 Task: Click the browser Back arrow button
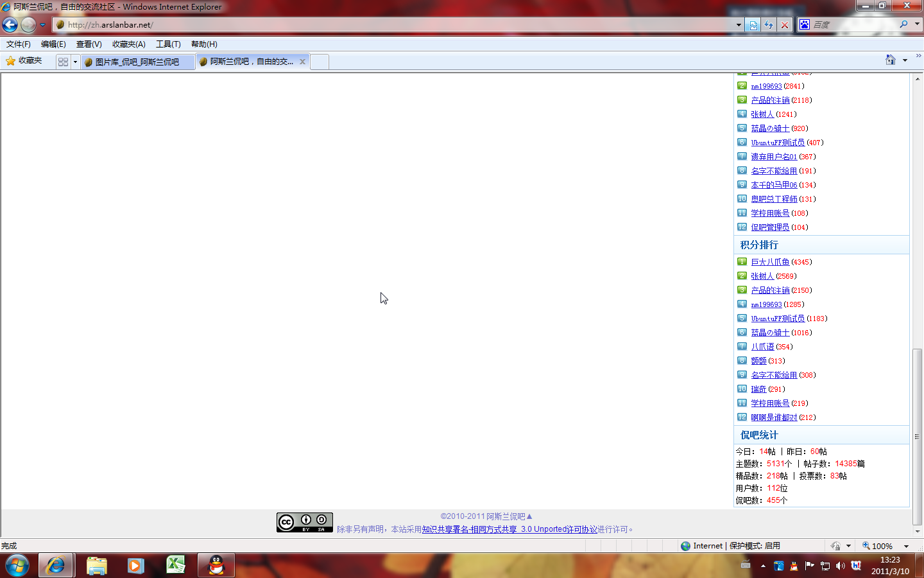(10, 25)
